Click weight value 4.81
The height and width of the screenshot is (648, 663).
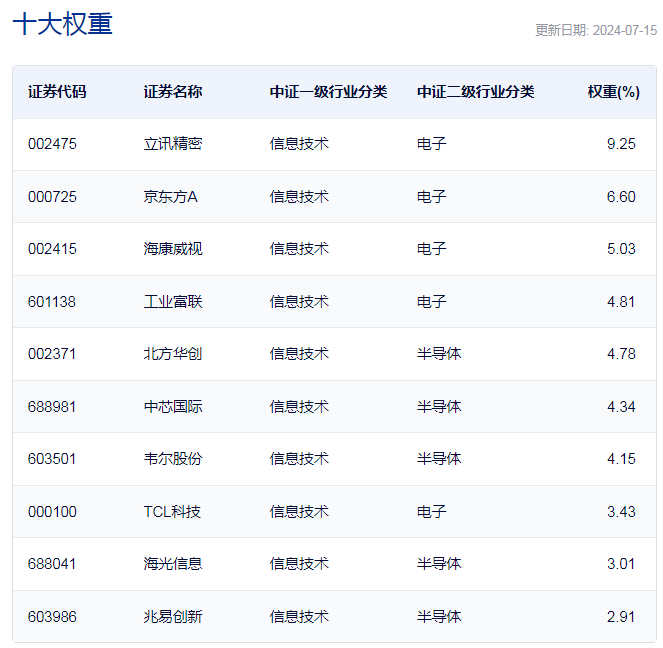[621, 302]
